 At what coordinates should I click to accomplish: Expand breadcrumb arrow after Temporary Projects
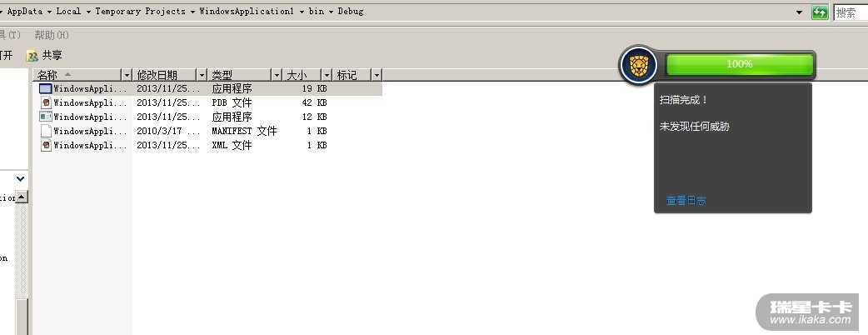[x=192, y=12]
